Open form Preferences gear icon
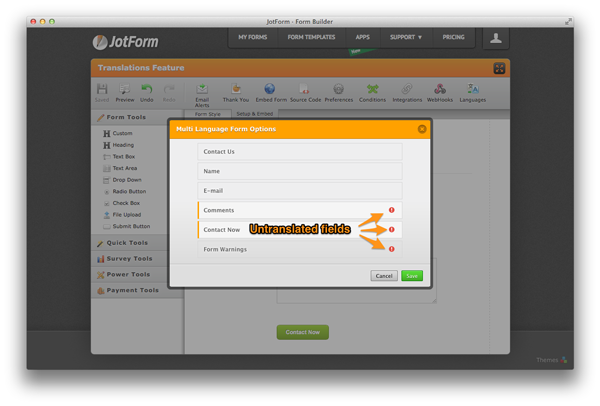The image size is (600, 406). tap(339, 89)
